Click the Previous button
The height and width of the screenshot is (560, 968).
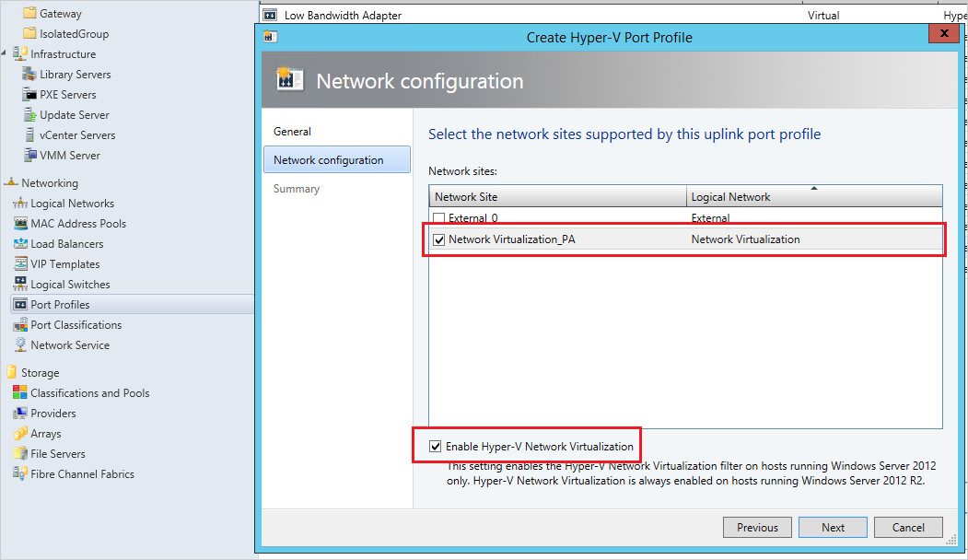(757, 527)
